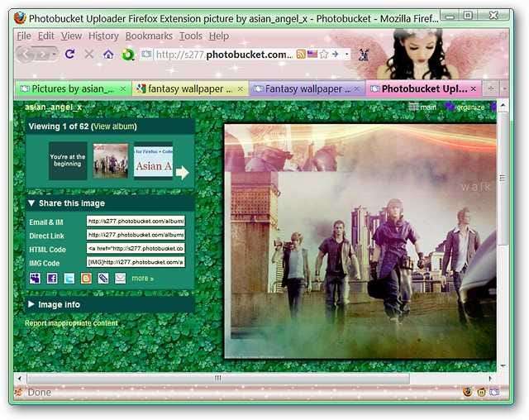The height and width of the screenshot is (420, 529).
Task: Click the next image arrow in thumbnails
Action: point(183,173)
